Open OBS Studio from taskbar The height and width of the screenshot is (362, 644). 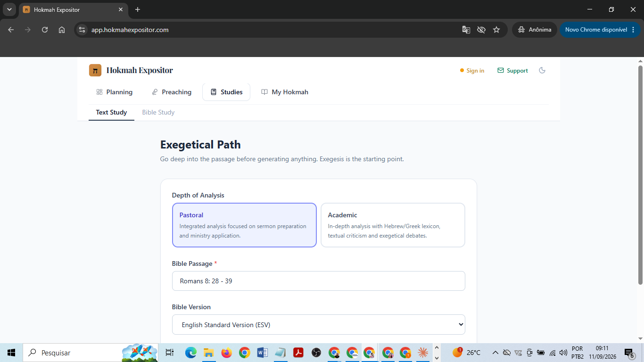pyautogui.click(x=316, y=353)
